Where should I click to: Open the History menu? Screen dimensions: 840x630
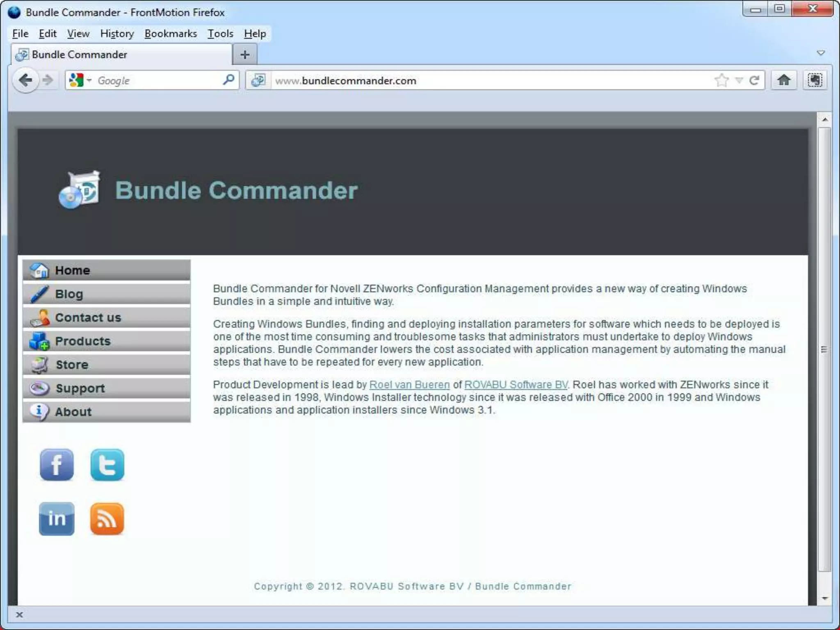point(117,34)
